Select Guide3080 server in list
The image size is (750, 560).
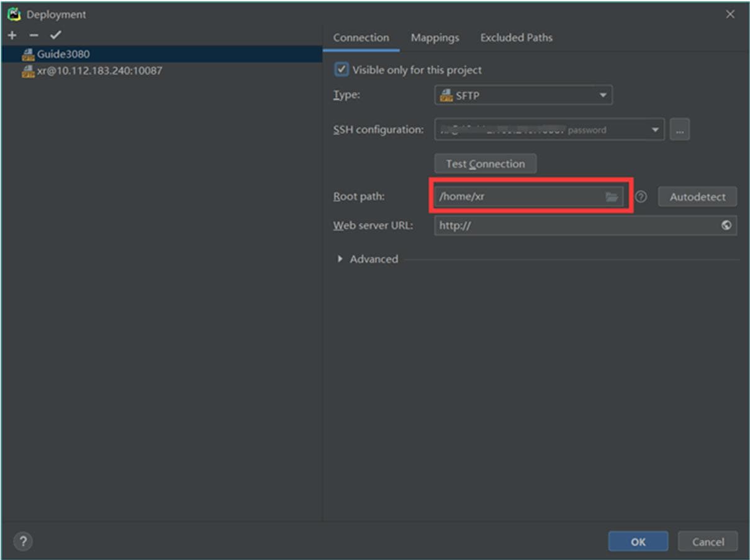coord(63,54)
